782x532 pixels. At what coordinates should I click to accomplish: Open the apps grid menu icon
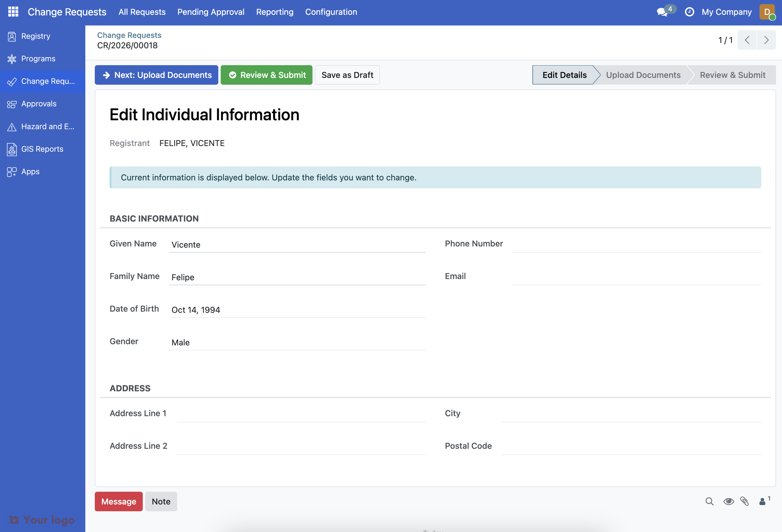pyautogui.click(x=13, y=12)
